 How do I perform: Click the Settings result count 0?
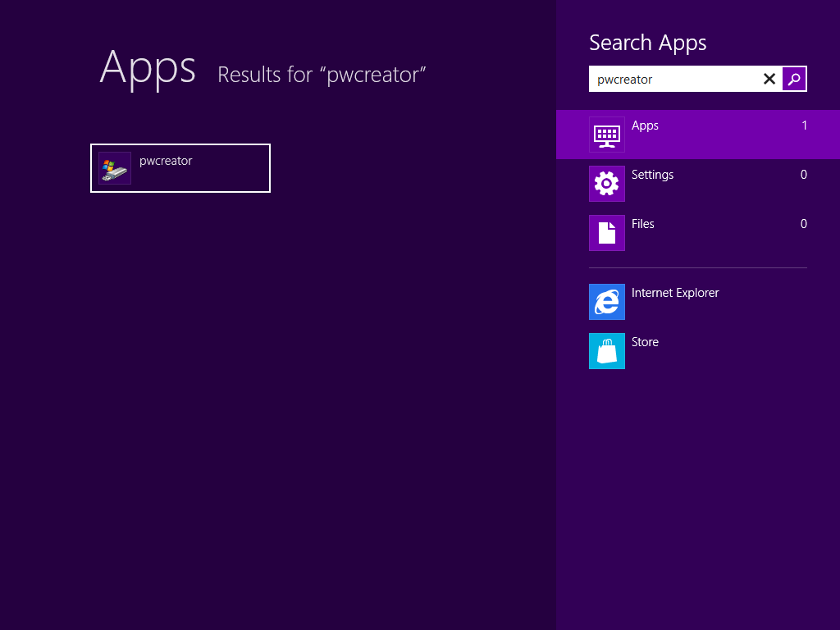pos(803,175)
